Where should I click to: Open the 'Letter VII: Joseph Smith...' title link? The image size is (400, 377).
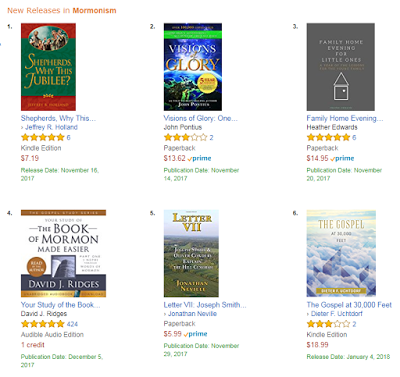click(205, 305)
